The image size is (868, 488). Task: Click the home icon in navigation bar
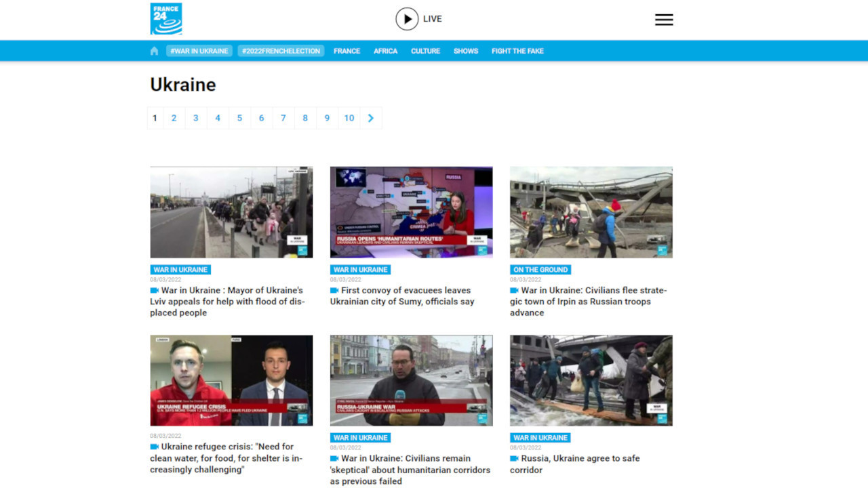[x=155, y=51]
